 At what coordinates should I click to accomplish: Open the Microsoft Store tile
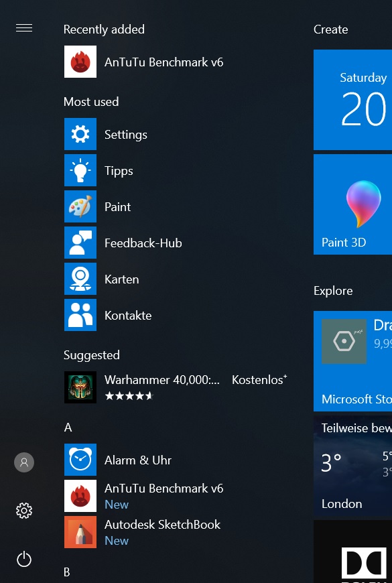(352, 361)
